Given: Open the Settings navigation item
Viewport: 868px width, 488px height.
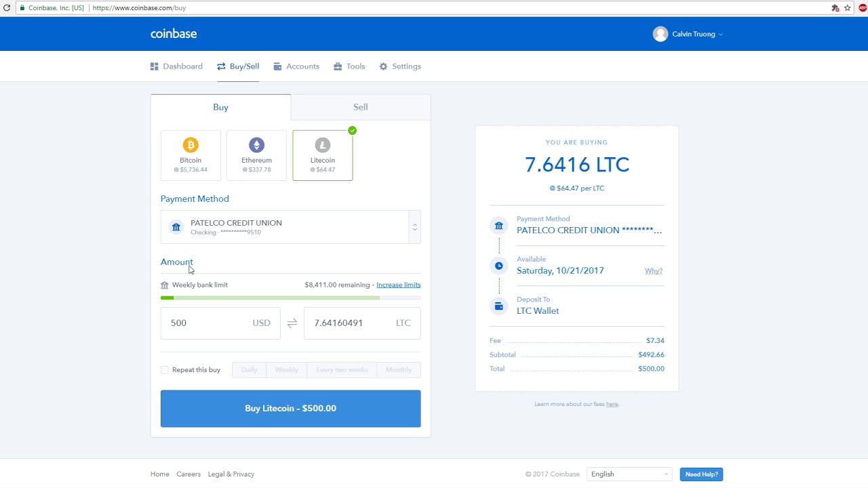Looking at the screenshot, I should pyautogui.click(x=400, y=66).
